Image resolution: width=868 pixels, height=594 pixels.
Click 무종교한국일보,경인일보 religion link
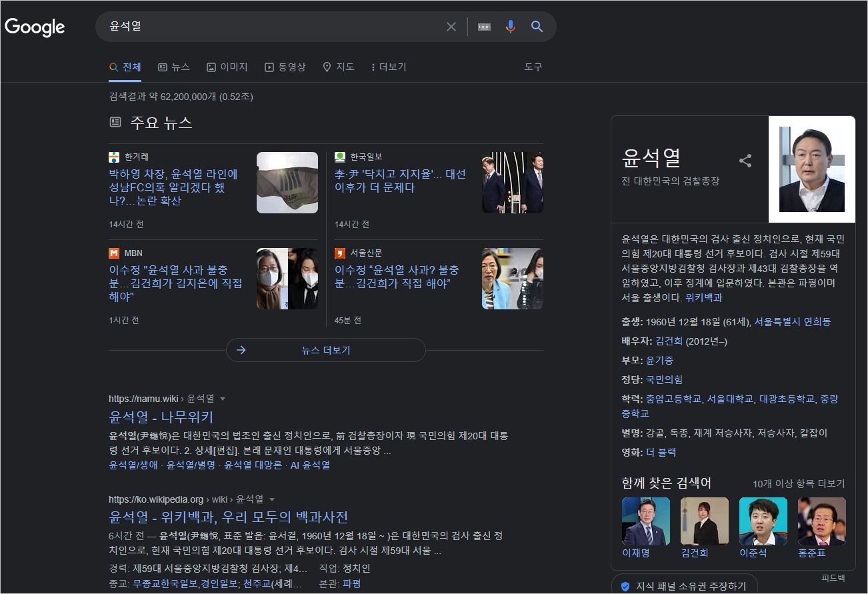tap(186, 583)
